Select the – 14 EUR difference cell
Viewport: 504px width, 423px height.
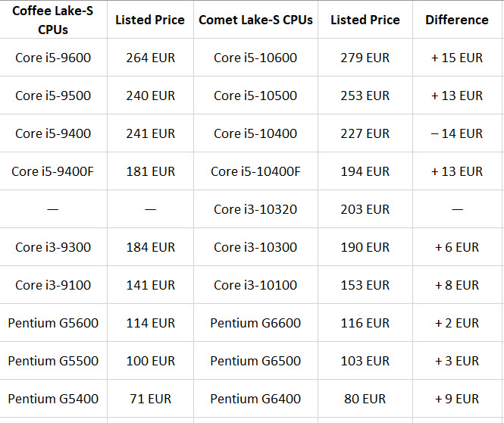coord(457,133)
